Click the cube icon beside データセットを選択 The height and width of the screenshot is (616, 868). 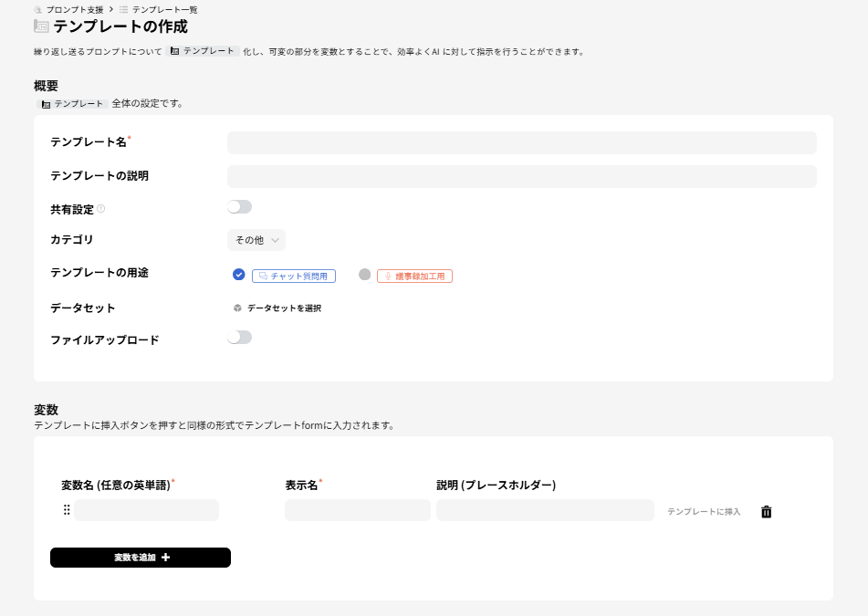[236, 307]
